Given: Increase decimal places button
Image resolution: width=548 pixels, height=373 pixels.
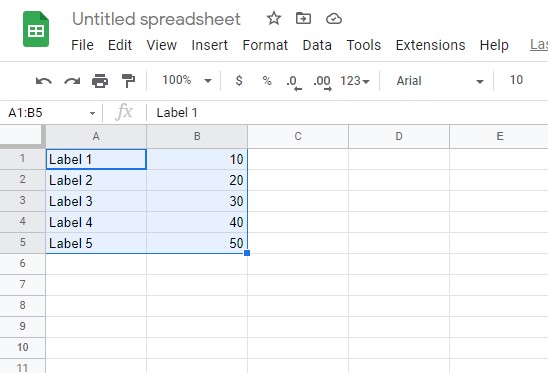Looking at the screenshot, I should click(x=322, y=83).
